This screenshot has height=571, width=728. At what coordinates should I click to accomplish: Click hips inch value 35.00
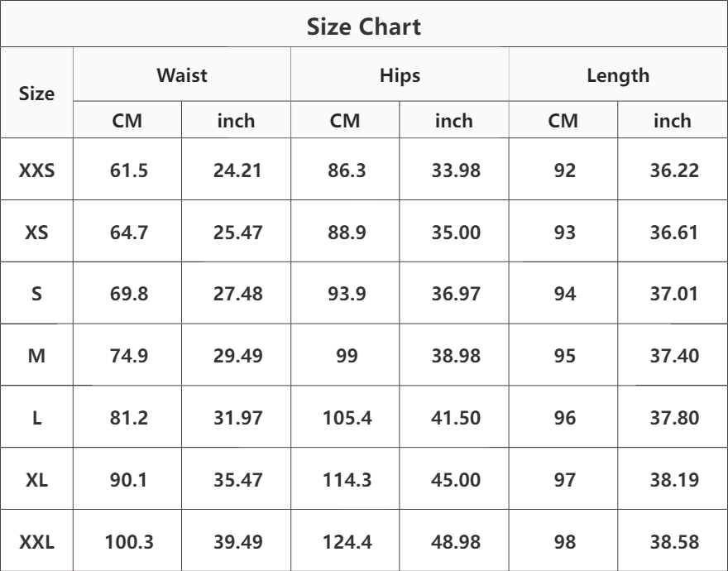click(x=456, y=232)
